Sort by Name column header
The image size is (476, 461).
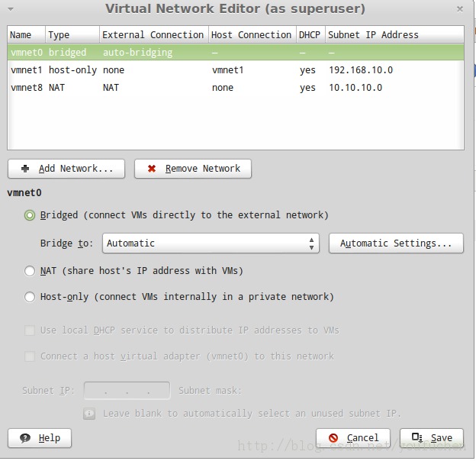(x=27, y=35)
